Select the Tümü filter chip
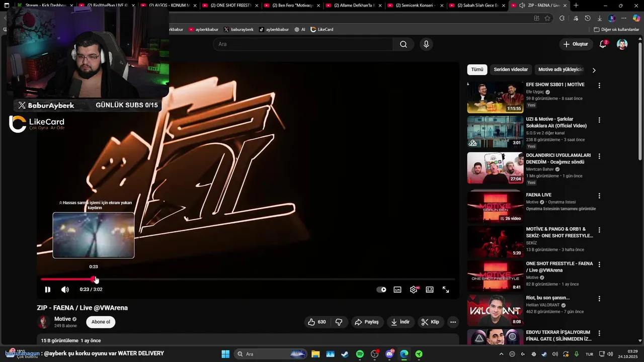Viewport: 644px width, 362px height. (x=477, y=69)
